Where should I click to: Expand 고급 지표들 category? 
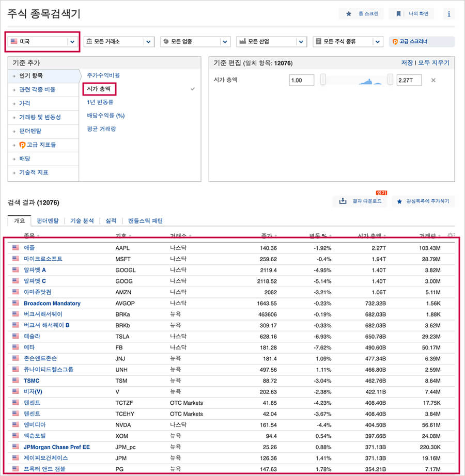(43, 145)
